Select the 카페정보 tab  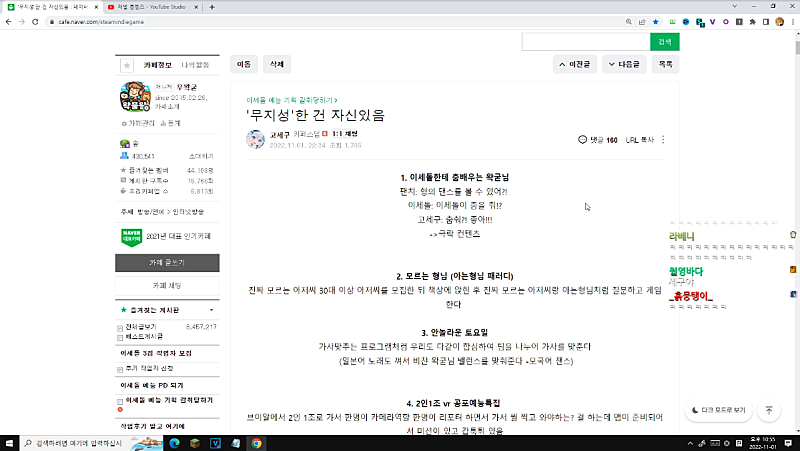click(157, 65)
